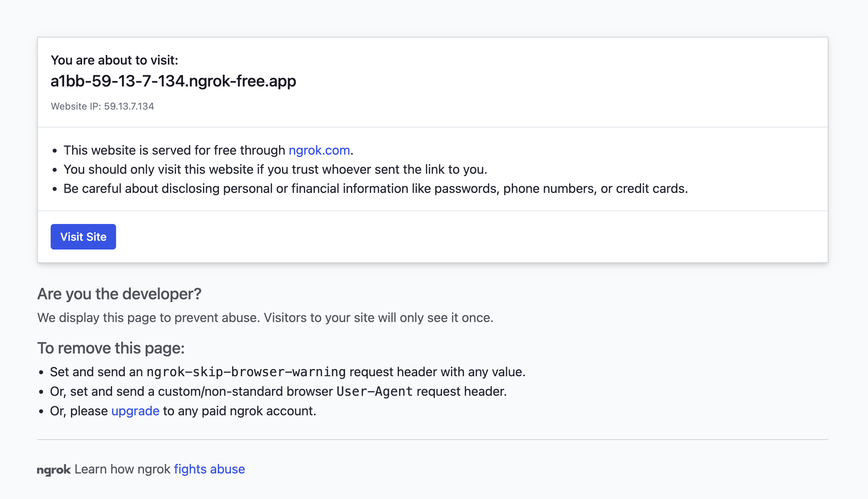Click the ngrok logo in footer
Image resolution: width=868 pixels, height=499 pixels.
(54, 470)
